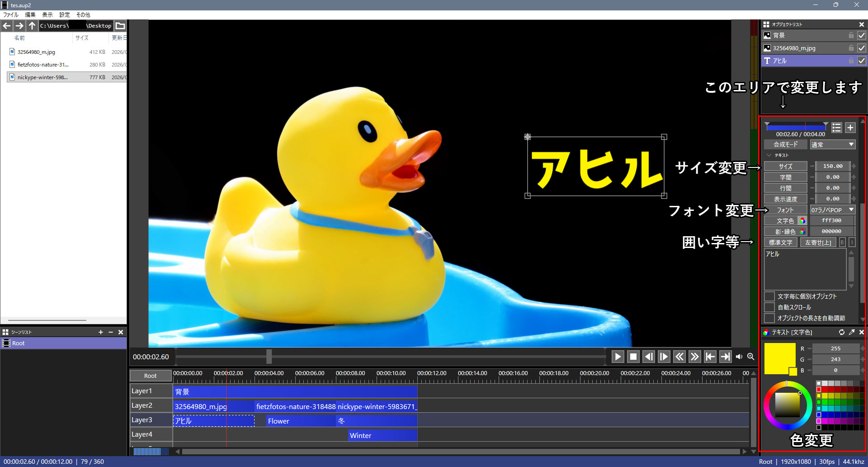Screen dimensions: 868x467
Task: Click the large yellow color preview swatch
Action: pos(778,357)
